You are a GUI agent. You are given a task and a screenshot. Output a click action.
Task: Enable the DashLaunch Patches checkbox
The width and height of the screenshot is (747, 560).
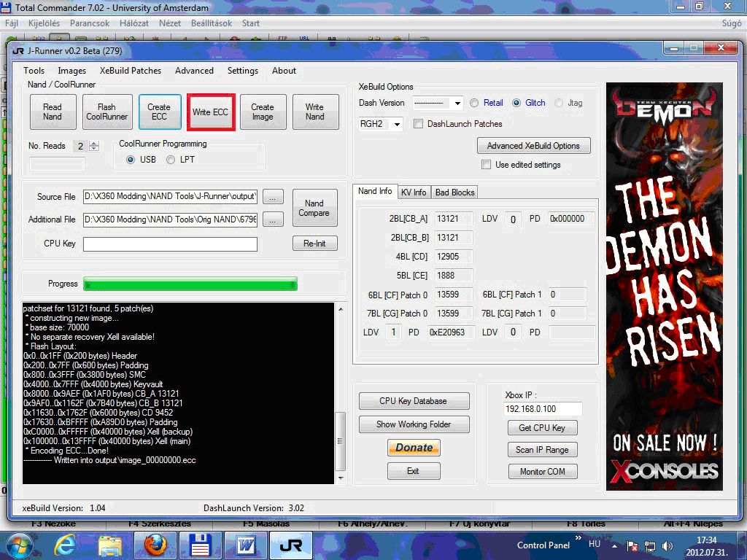pos(419,124)
